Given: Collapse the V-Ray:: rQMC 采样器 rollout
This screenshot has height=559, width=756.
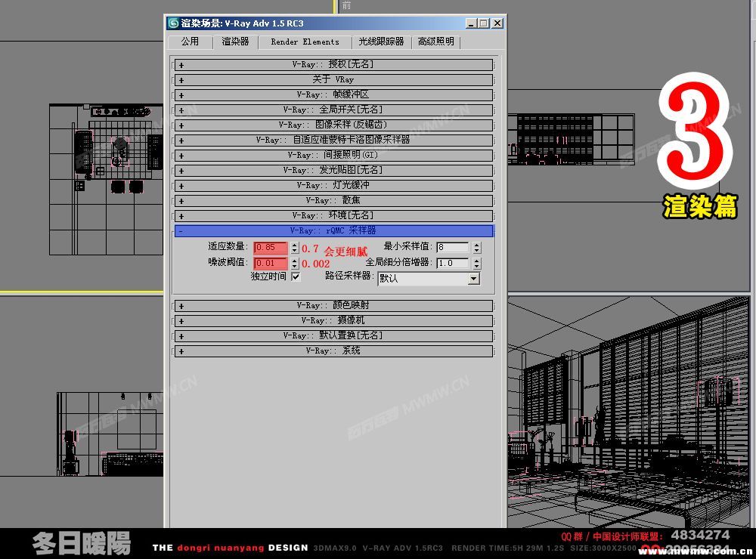Looking at the screenshot, I should tap(333, 231).
